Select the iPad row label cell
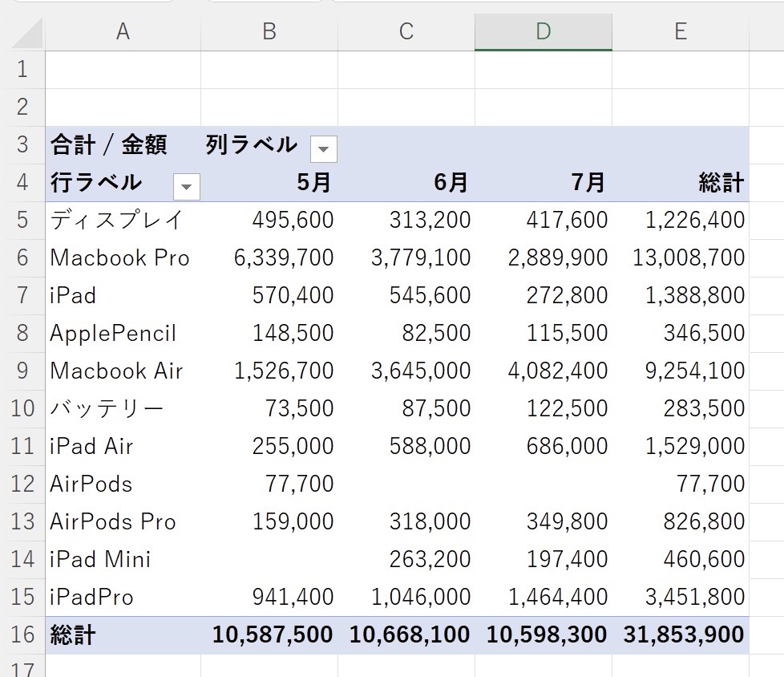 123,296
